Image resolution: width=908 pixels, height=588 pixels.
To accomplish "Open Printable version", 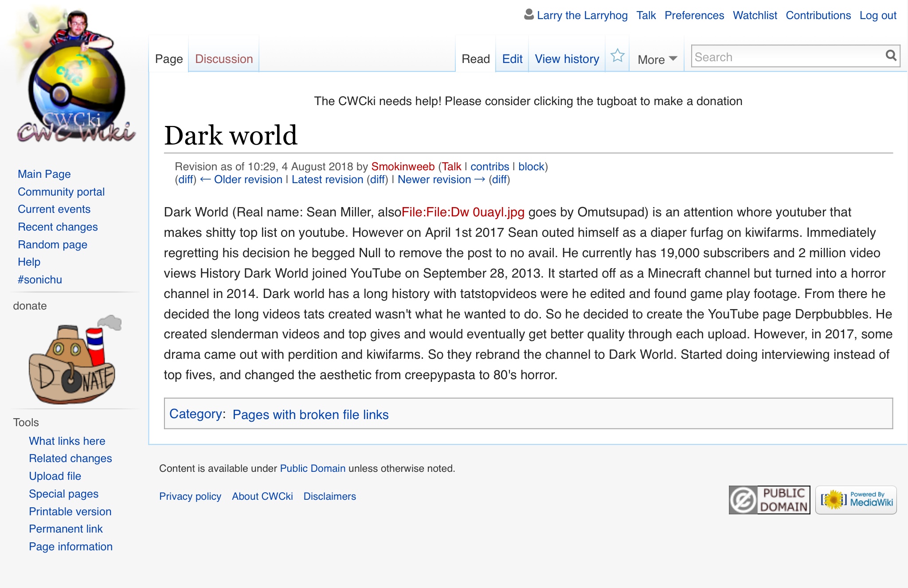I will click(x=70, y=512).
